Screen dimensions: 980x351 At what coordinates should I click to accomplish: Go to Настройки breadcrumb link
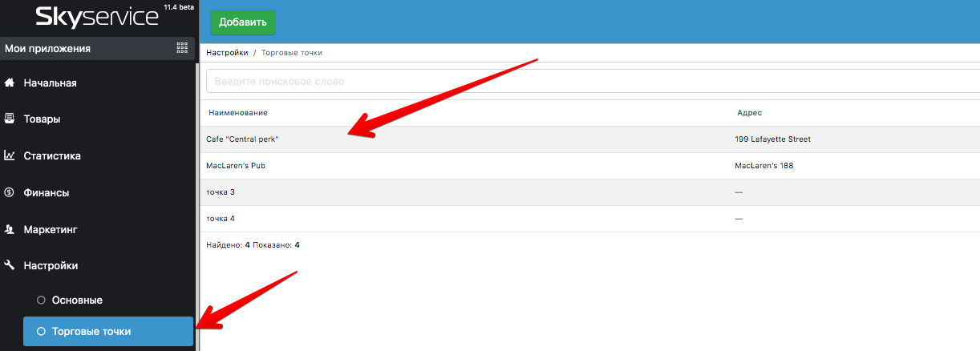[227, 52]
